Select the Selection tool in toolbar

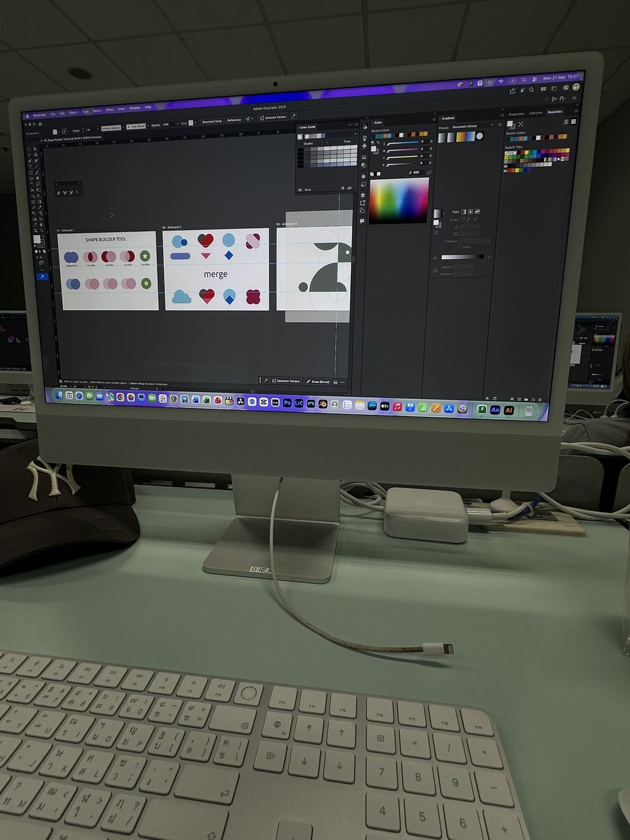click(x=29, y=149)
